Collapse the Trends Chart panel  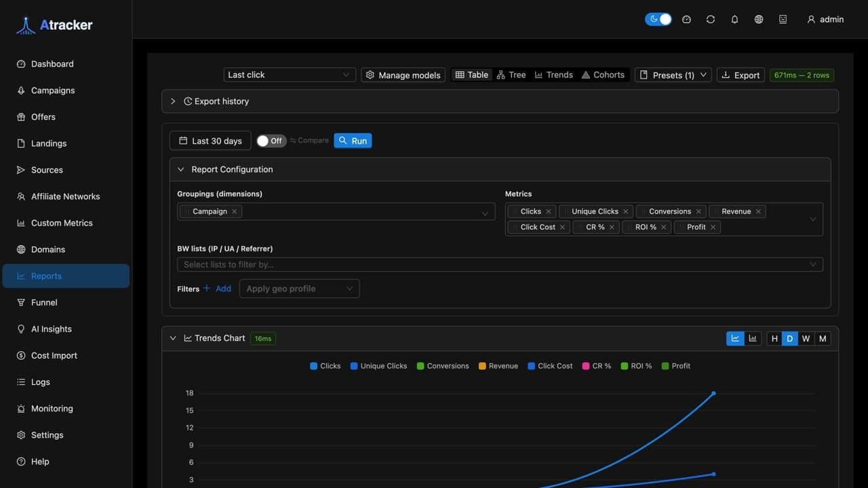(x=173, y=338)
